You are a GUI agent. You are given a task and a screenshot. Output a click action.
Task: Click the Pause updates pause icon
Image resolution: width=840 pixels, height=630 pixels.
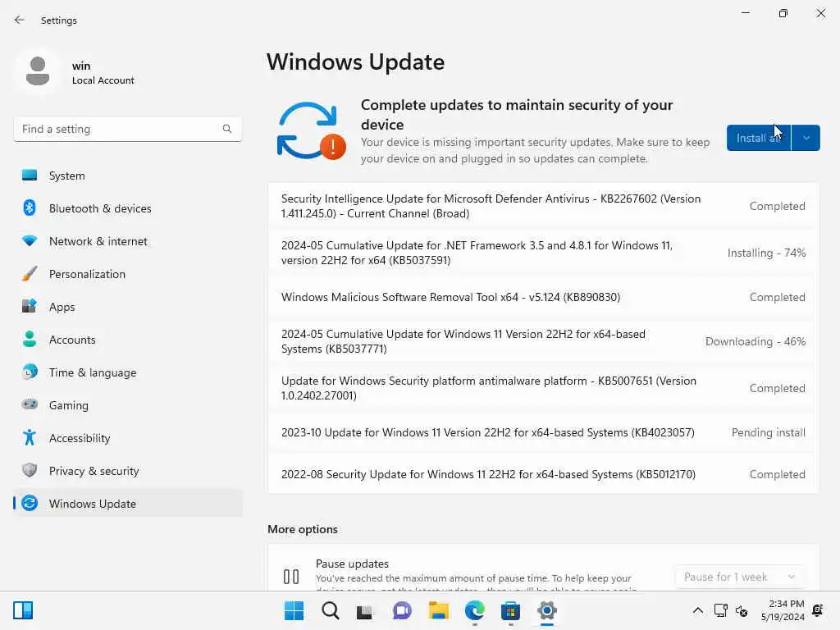(291, 577)
